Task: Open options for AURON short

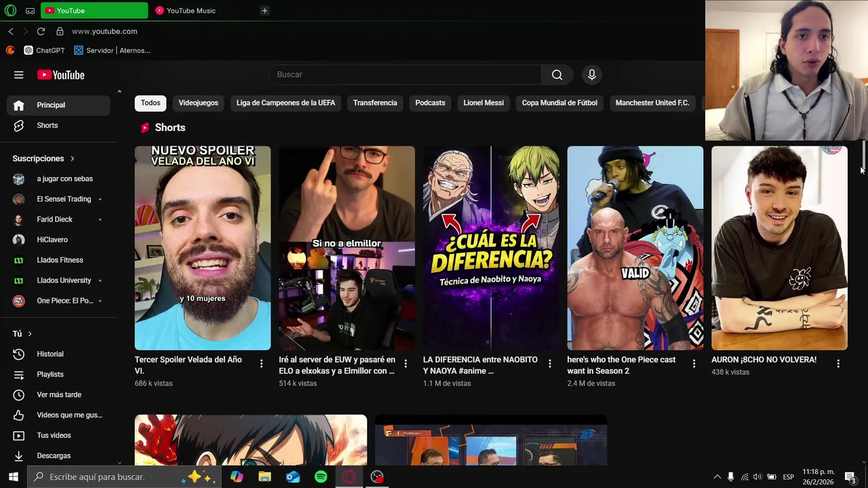Action: (838, 364)
